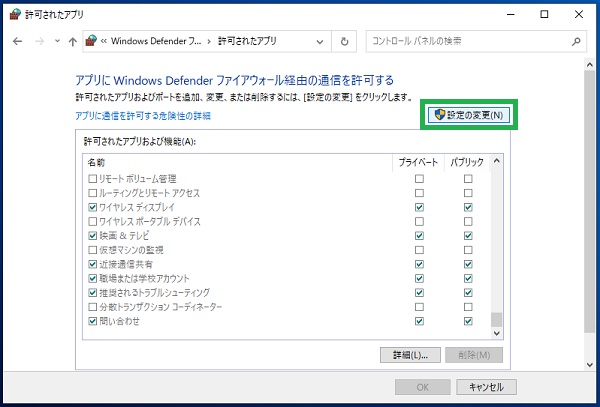The height and width of the screenshot is (407, 600).
Task: Click the プライベート column header
Action: [418, 163]
